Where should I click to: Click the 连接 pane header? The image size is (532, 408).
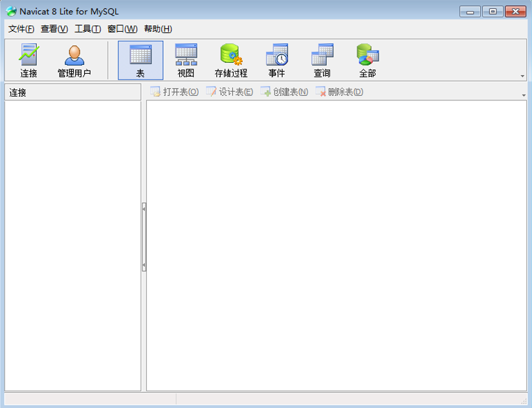tap(72, 93)
